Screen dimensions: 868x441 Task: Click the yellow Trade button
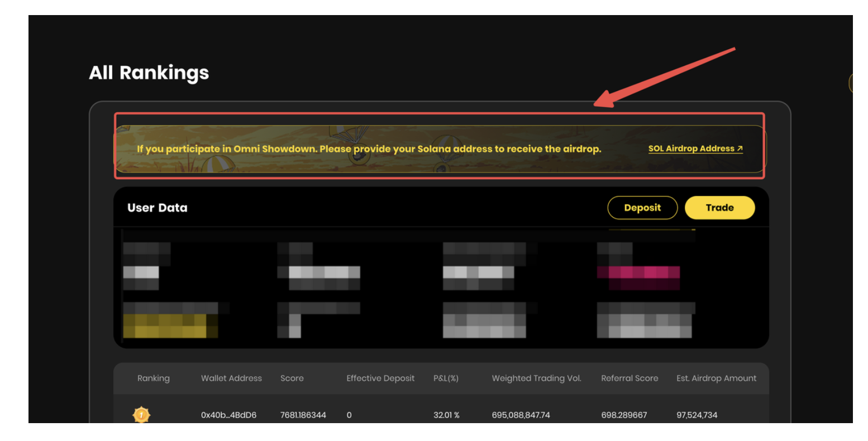719,208
